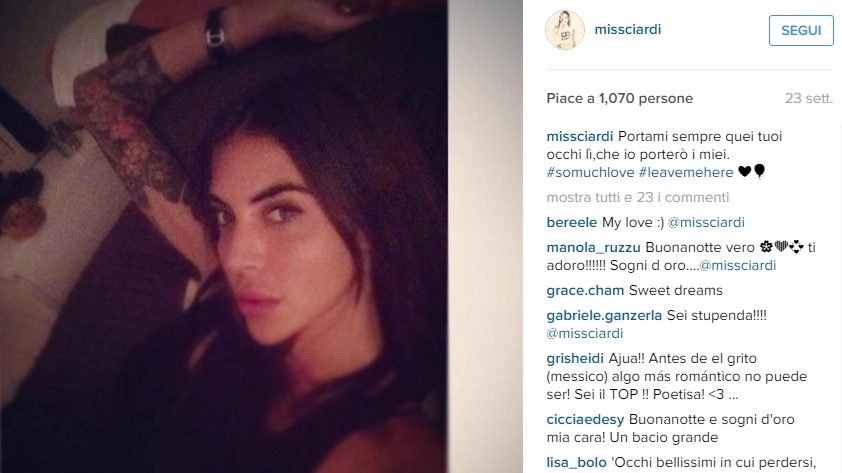Open gabriele.ganzerla commenter profile
The height and width of the screenshot is (473, 842).
[x=604, y=316]
